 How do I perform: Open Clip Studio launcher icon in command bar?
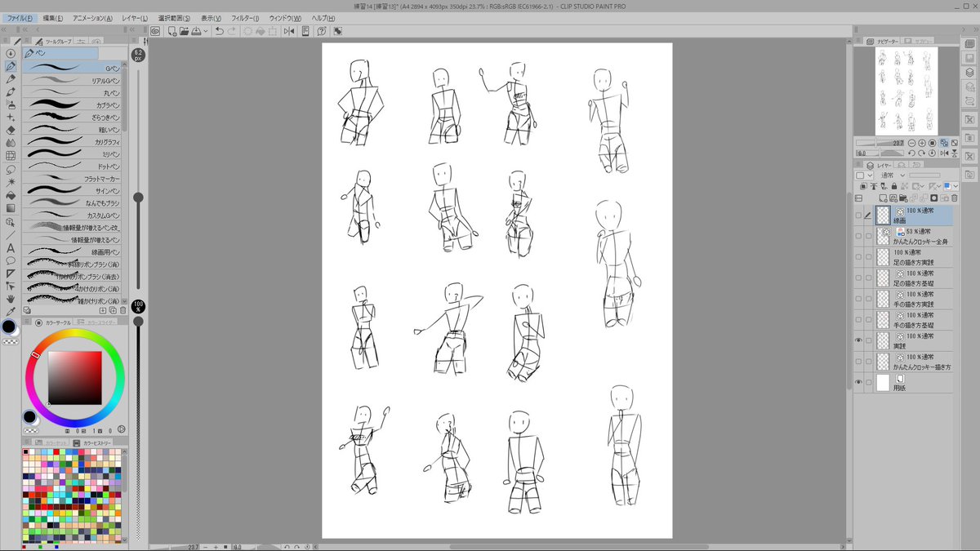[x=155, y=31]
